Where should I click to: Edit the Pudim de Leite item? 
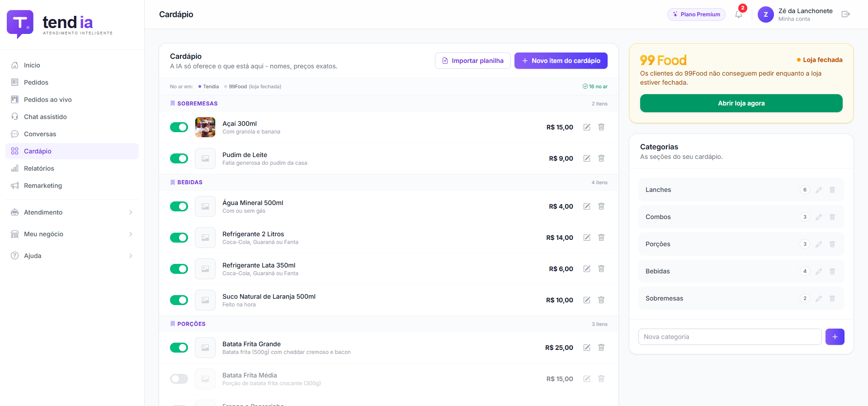[587, 158]
